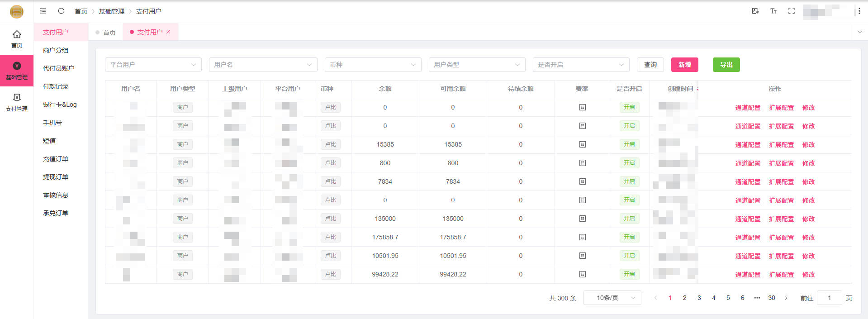
Task: Open the home icon in left sidebar
Action: 17,39
